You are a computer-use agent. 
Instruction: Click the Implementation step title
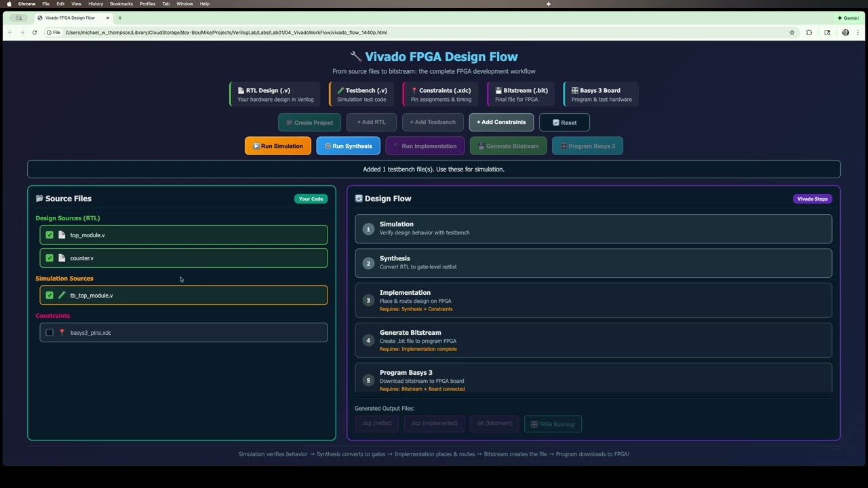tap(405, 293)
